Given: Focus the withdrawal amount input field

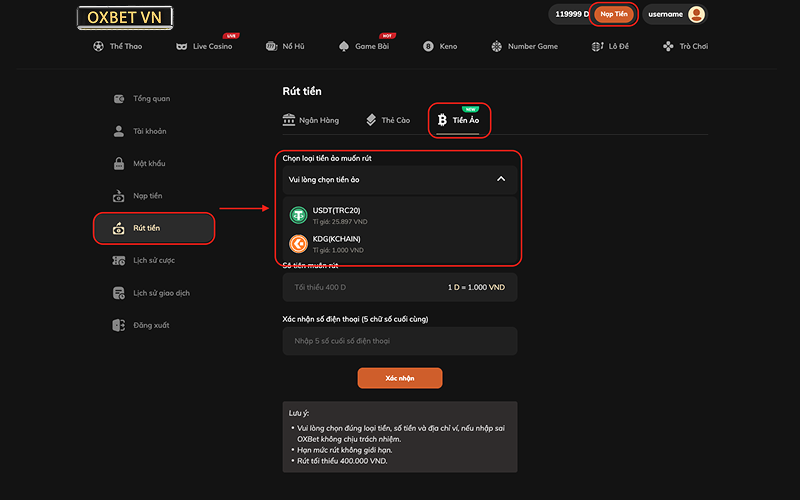Looking at the screenshot, I should (360, 287).
